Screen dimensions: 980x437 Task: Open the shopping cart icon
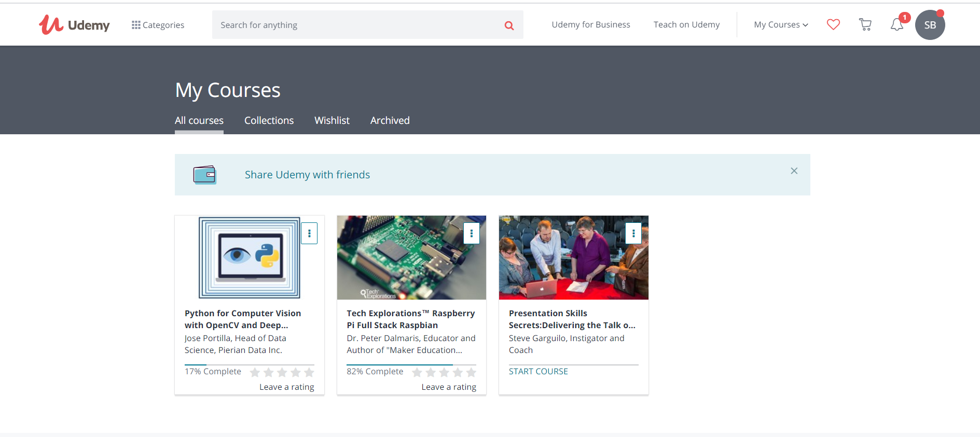pyautogui.click(x=865, y=24)
